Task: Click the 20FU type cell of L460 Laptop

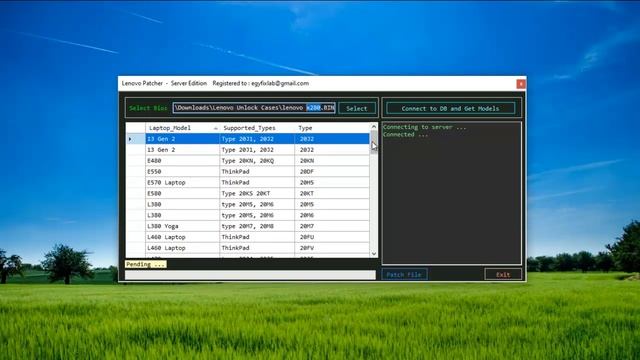Action: pyautogui.click(x=332, y=237)
